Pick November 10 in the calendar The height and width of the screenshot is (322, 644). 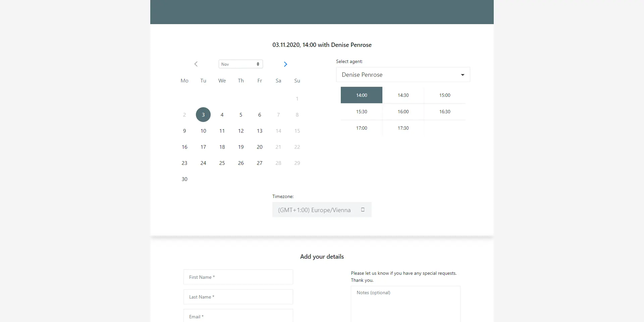pyautogui.click(x=203, y=131)
